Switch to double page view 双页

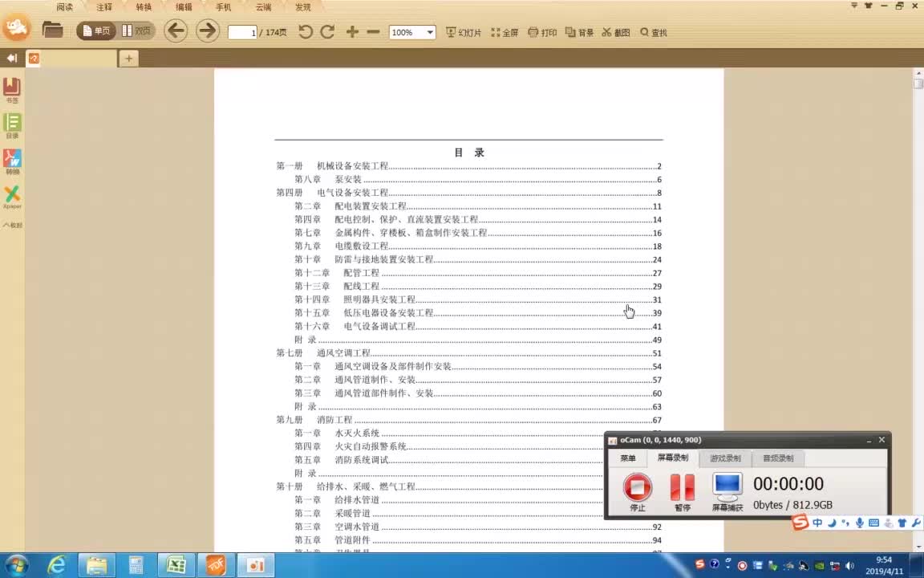click(136, 31)
